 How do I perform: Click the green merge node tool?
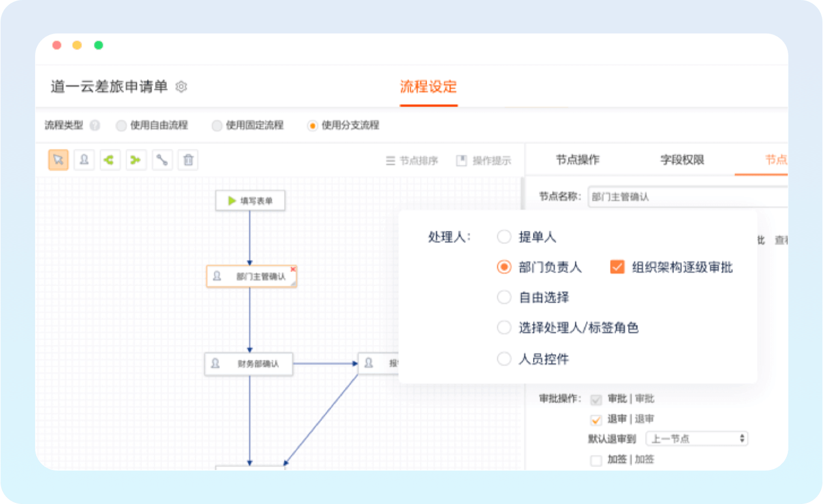point(136,160)
